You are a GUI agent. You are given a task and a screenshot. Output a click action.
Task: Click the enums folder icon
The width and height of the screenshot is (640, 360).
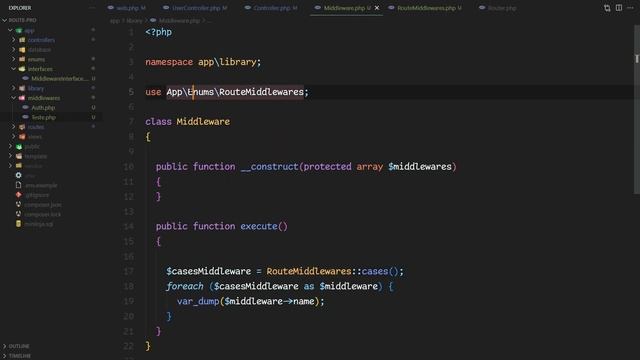pyautogui.click(x=22, y=59)
